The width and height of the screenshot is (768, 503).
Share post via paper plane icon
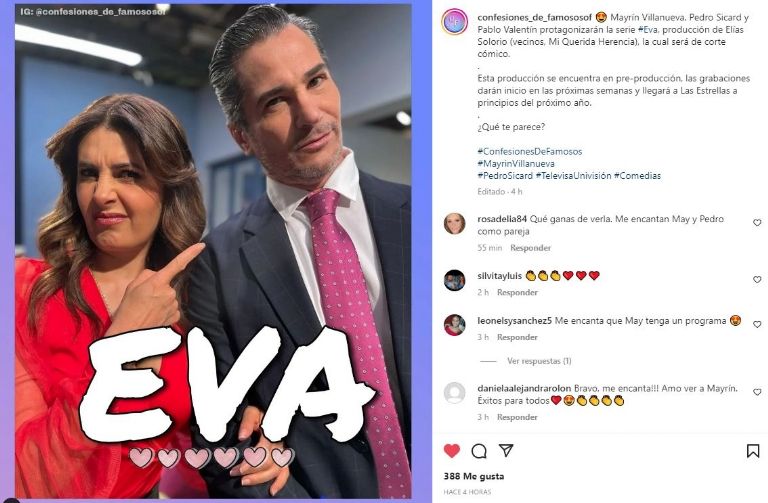[x=506, y=450]
